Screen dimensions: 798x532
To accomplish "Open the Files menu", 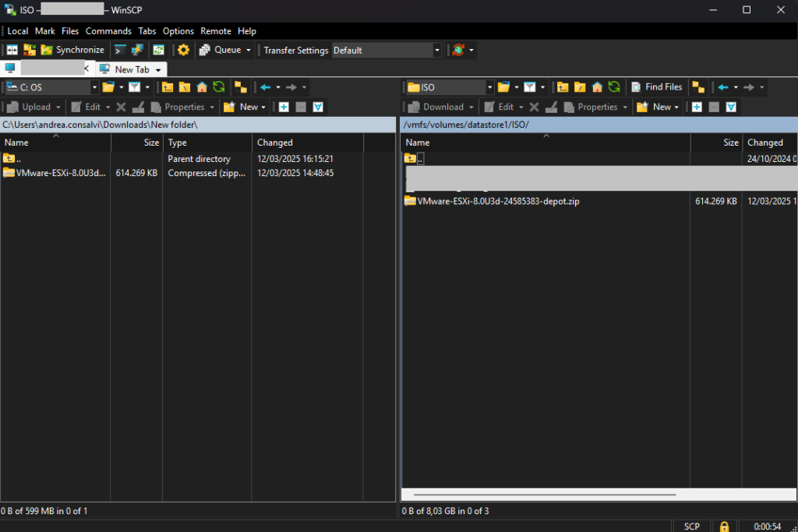I will pos(70,31).
